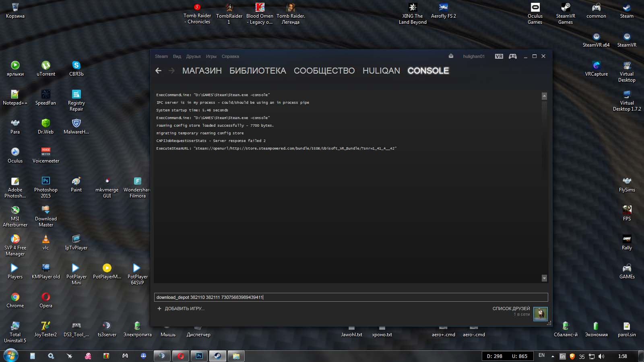This screenshot has width=644, height=362.
Task: Select Dr.Web desktop icon
Action: 45,126
